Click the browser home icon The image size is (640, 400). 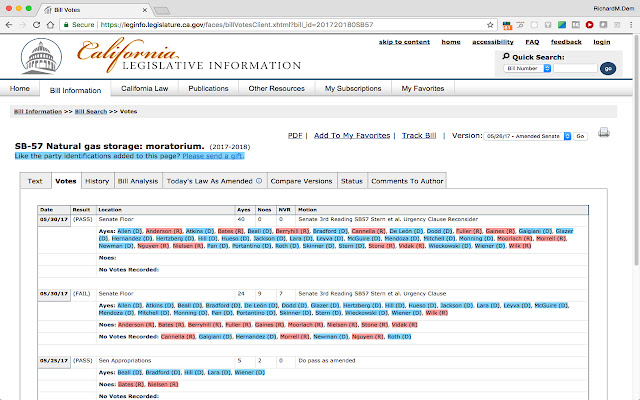point(50,25)
